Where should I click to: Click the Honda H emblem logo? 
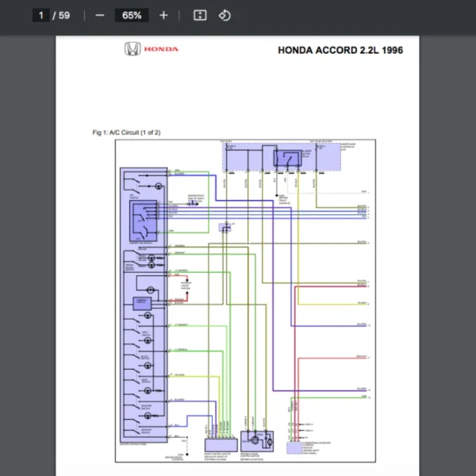point(132,49)
